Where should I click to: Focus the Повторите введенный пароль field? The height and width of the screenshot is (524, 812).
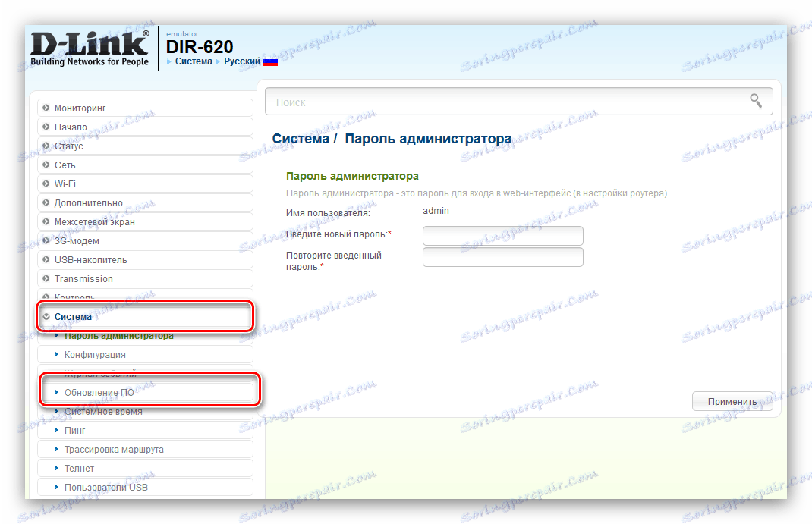503,257
